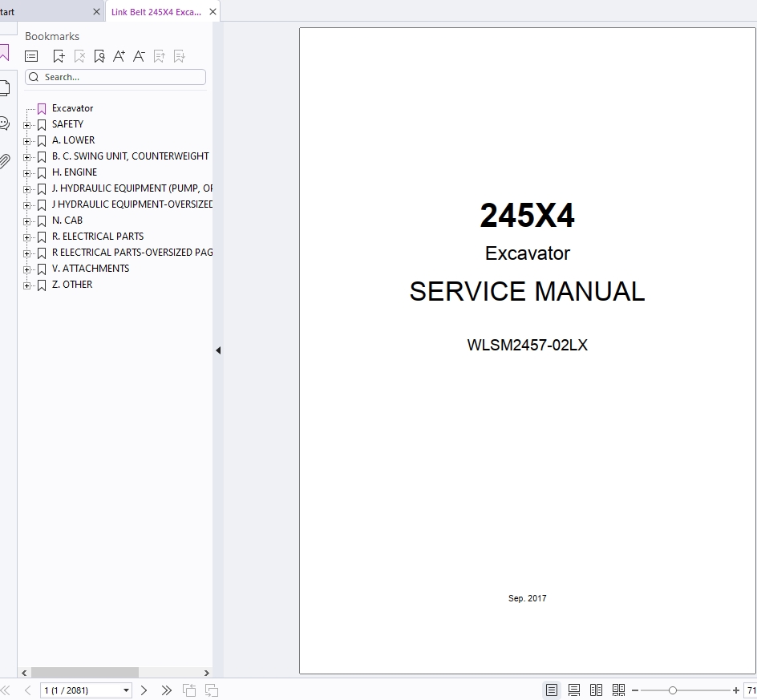This screenshot has width=757, height=700.
Task: Expand the SAFETY bookmark
Action: tap(27, 125)
